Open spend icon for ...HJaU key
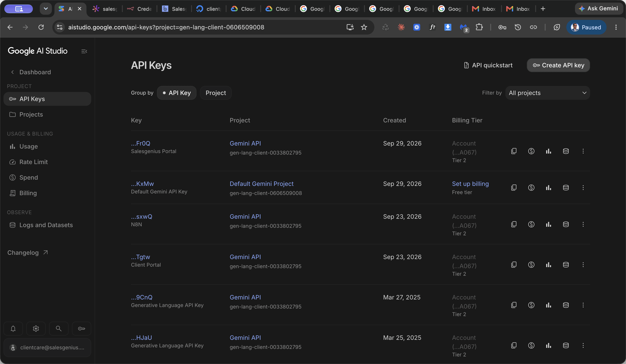Viewport: 626px width, 364px height. tap(531, 345)
